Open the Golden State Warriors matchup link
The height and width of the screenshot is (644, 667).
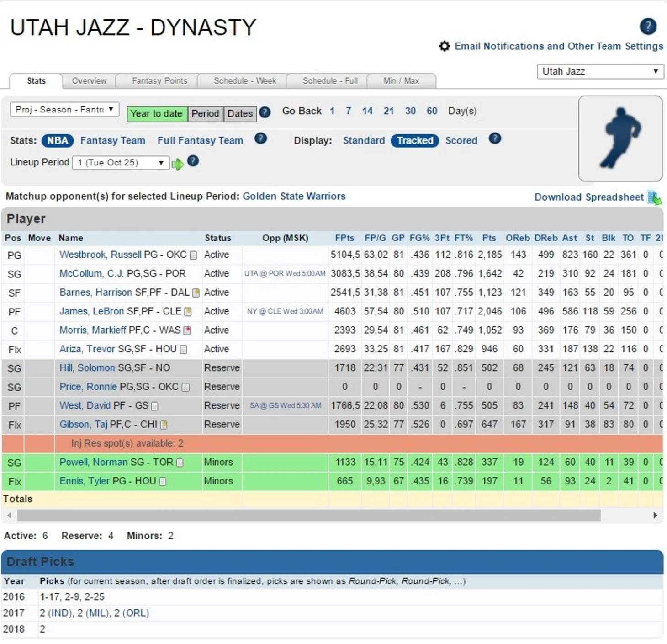(x=294, y=197)
